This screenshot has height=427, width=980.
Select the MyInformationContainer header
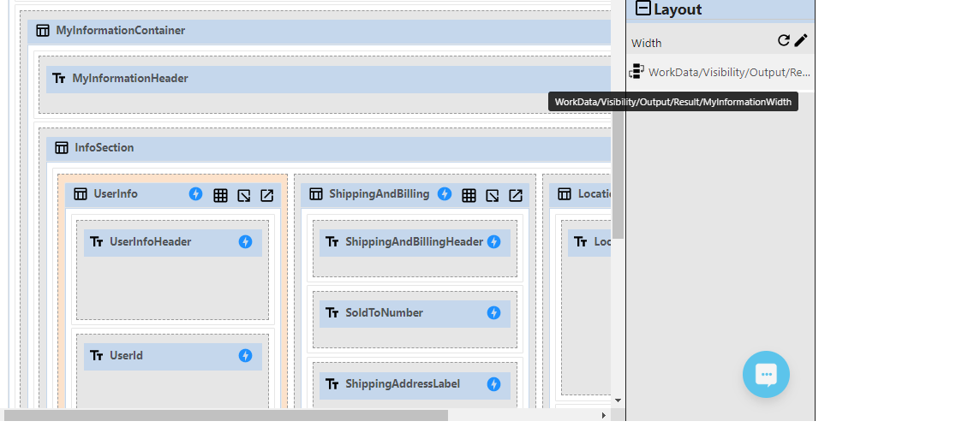319,31
